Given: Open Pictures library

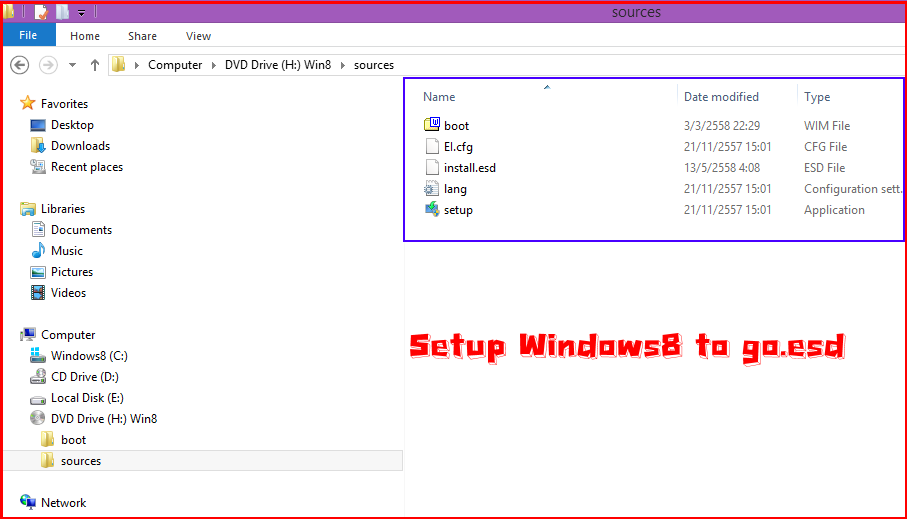Looking at the screenshot, I should pyautogui.click(x=72, y=272).
